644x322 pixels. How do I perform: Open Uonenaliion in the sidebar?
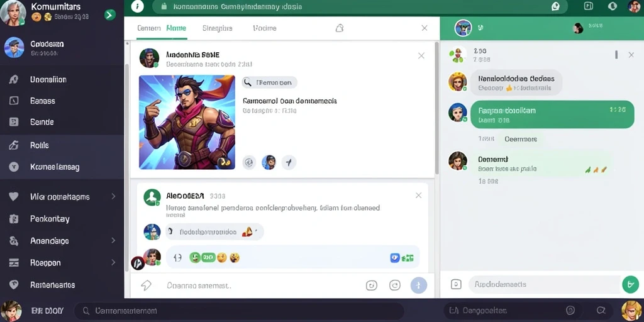(62, 80)
